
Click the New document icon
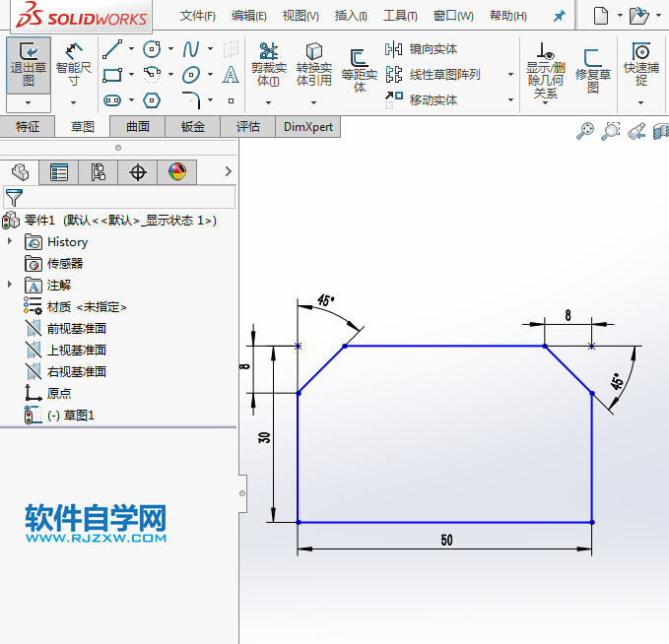click(x=601, y=16)
